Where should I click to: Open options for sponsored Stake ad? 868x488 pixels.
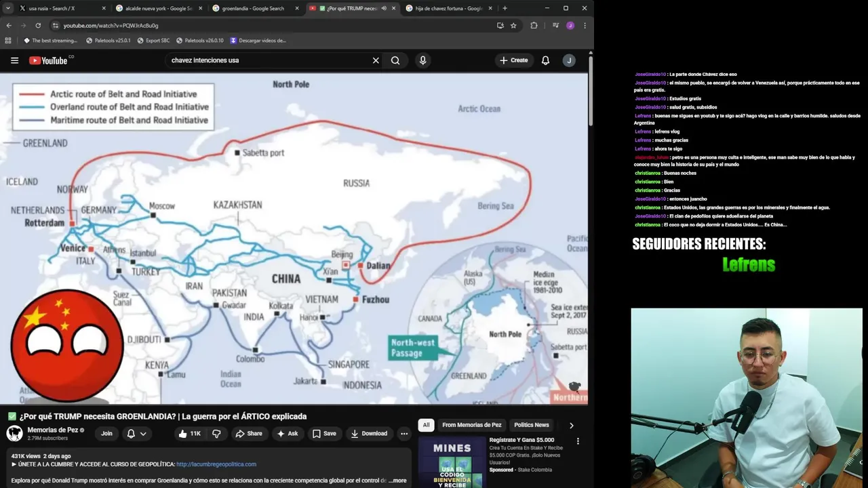578,441
